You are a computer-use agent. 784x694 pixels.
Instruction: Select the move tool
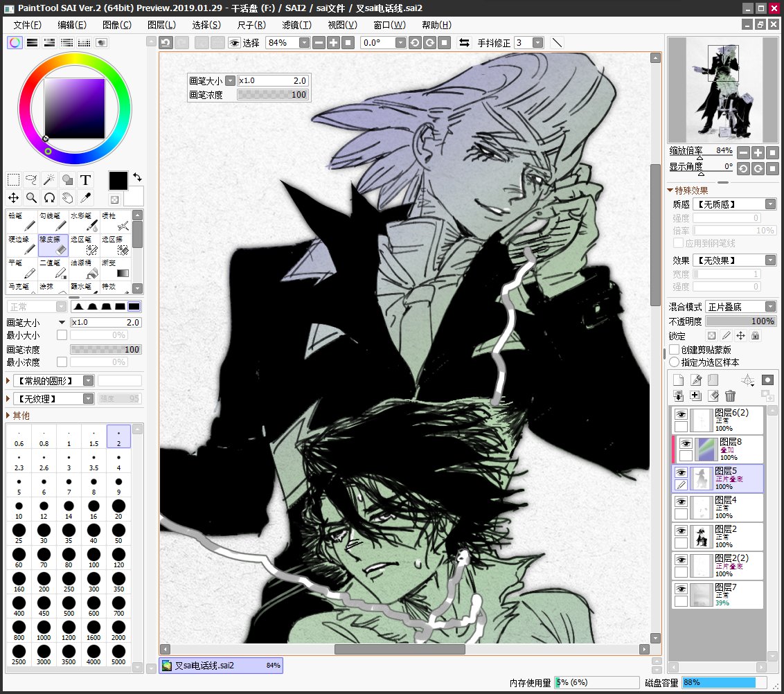pos(13,198)
